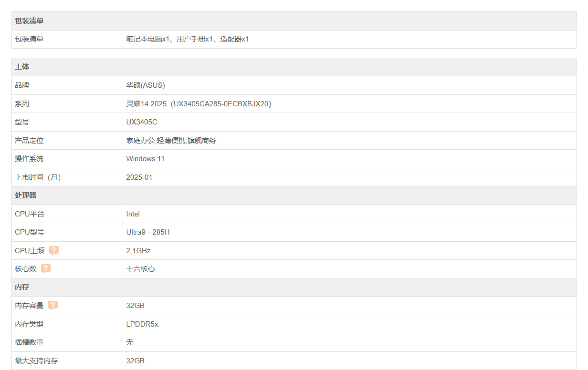
Task: Select the 主体 section header row
Action: tap(22, 67)
